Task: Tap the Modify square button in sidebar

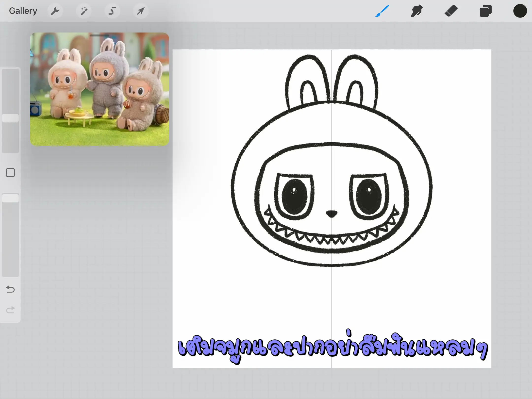Action: click(x=10, y=173)
